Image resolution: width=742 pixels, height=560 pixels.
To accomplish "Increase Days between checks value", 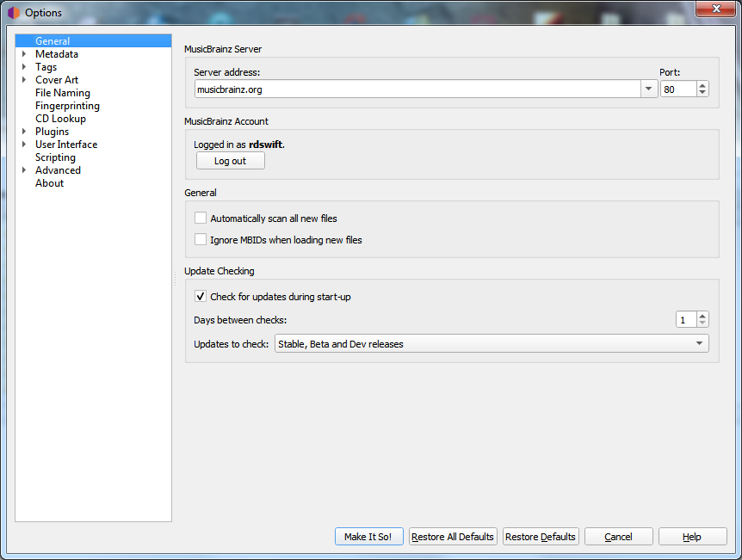I will (702, 316).
